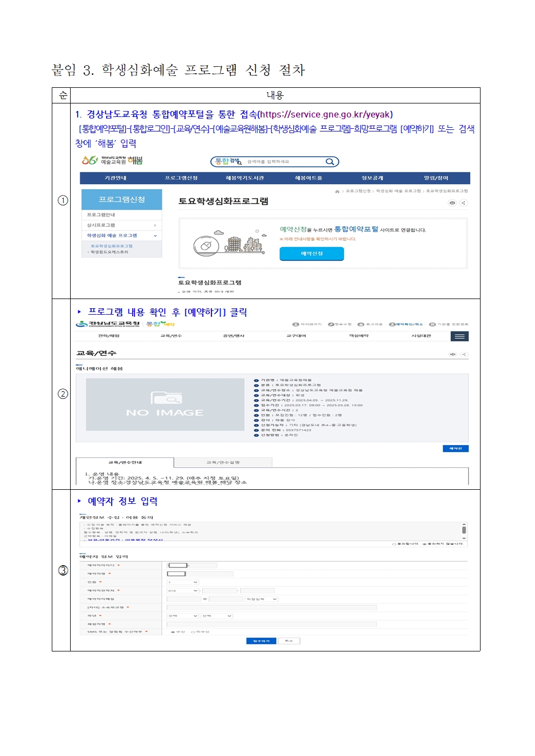Screen dimensions: 535x756
Task: Click the search magnifier icon in 해봄 header
Action: [x=330, y=162]
